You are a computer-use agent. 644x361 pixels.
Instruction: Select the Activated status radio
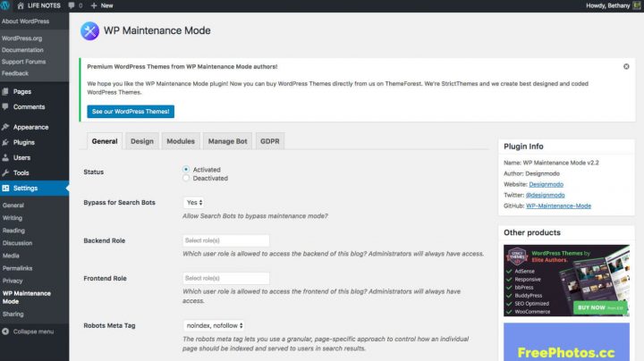(186, 169)
